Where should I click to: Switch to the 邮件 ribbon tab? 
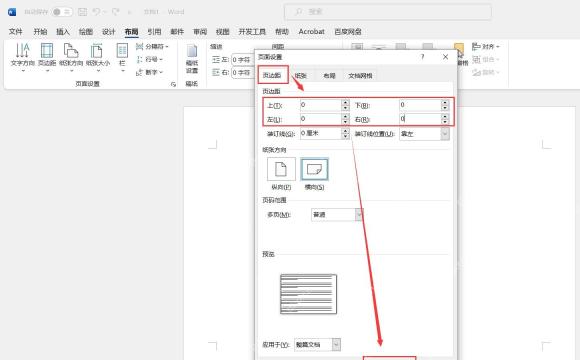177,32
